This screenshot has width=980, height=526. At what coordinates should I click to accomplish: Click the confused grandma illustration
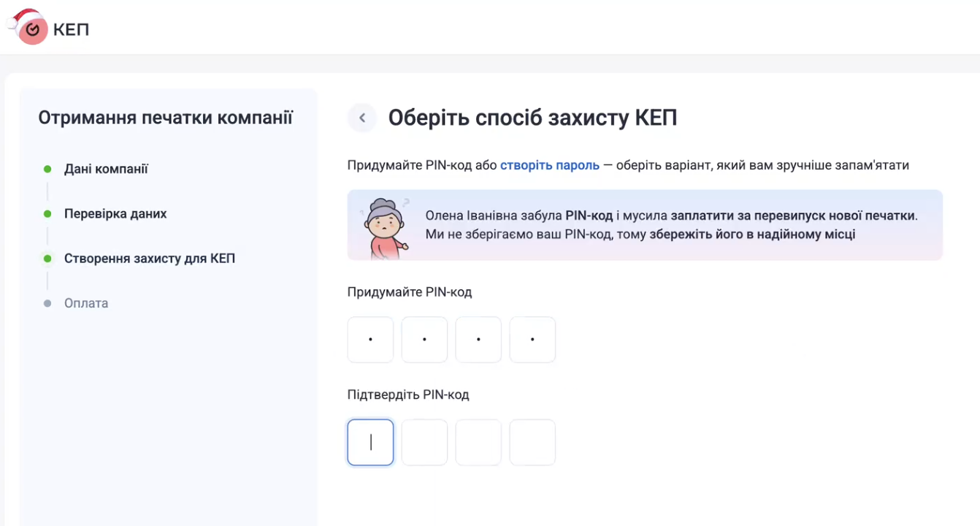pos(385,226)
